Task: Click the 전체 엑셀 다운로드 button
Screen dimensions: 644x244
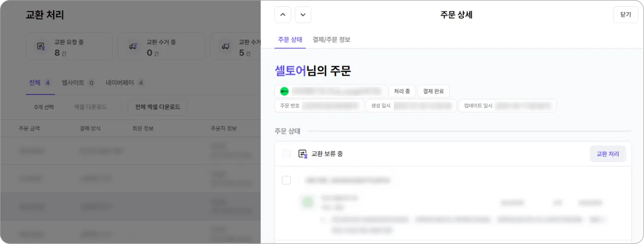Action: (158, 107)
